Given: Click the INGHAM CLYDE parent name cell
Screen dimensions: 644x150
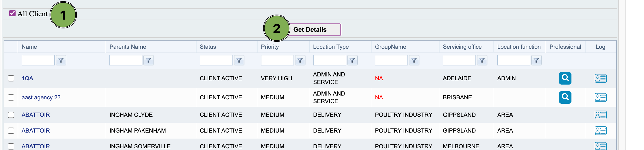Looking at the screenshot, I should 131,115.
